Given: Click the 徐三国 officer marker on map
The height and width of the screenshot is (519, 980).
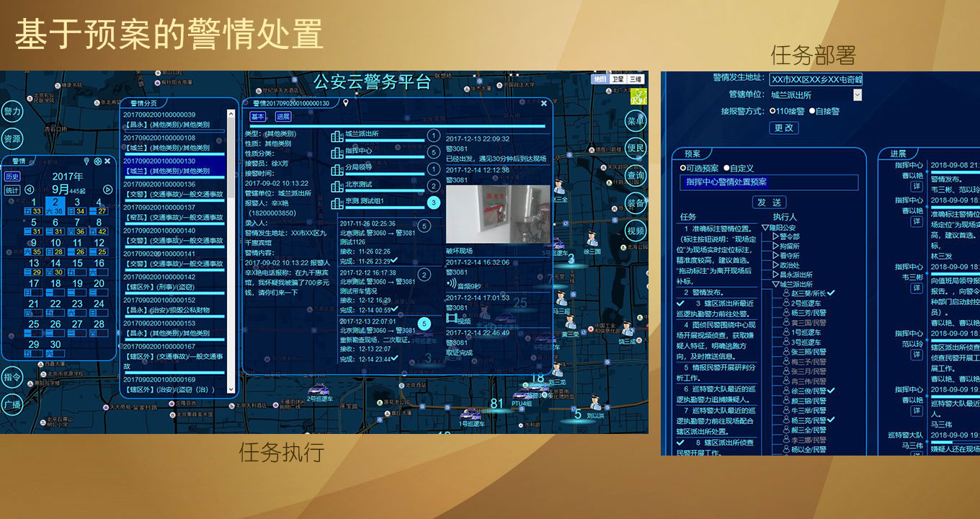Looking at the screenshot, I should (592, 239).
